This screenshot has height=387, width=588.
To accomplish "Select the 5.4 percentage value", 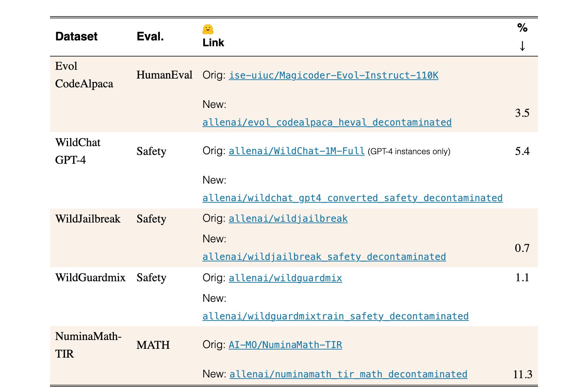I will 522,151.
